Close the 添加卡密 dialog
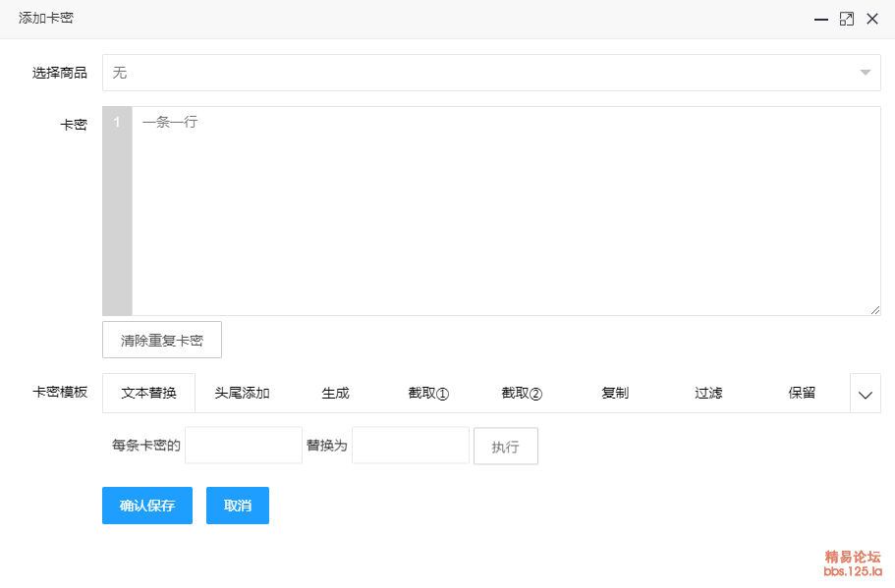This screenshot has width=895, height=588. point(872,19)
